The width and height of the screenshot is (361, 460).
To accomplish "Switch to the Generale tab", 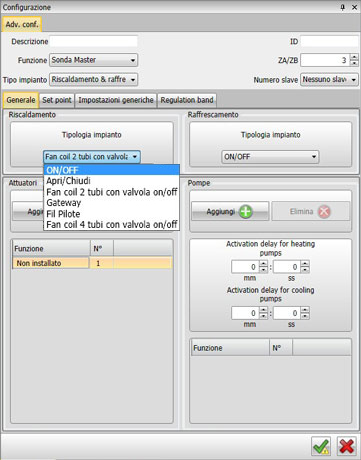I will point(21,100).
